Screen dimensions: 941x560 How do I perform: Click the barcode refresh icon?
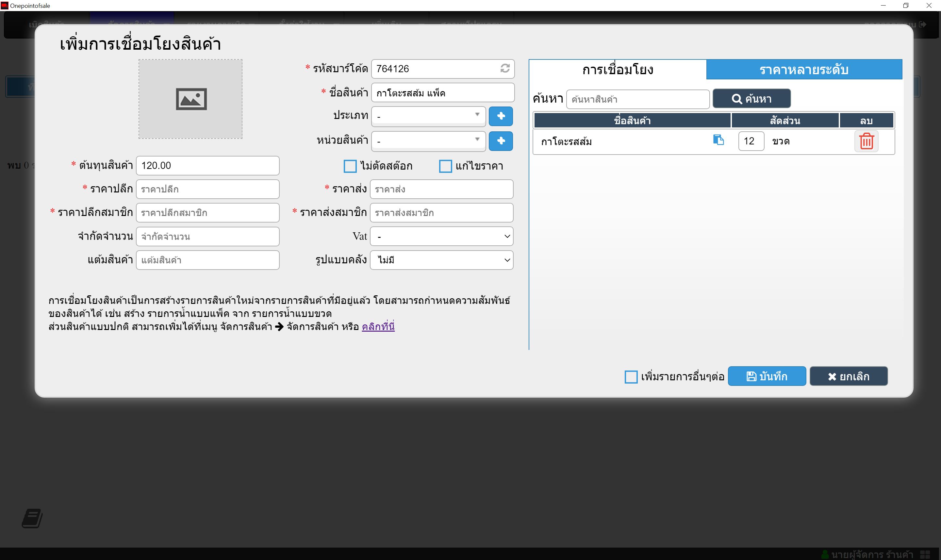[505, 68]
